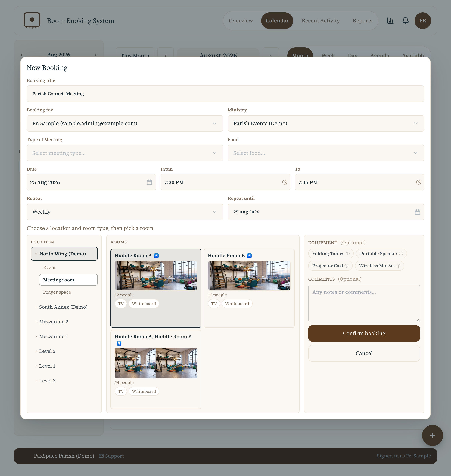
Task: Toggle Wireless Mic Set equipment chip
Action: 379,266
